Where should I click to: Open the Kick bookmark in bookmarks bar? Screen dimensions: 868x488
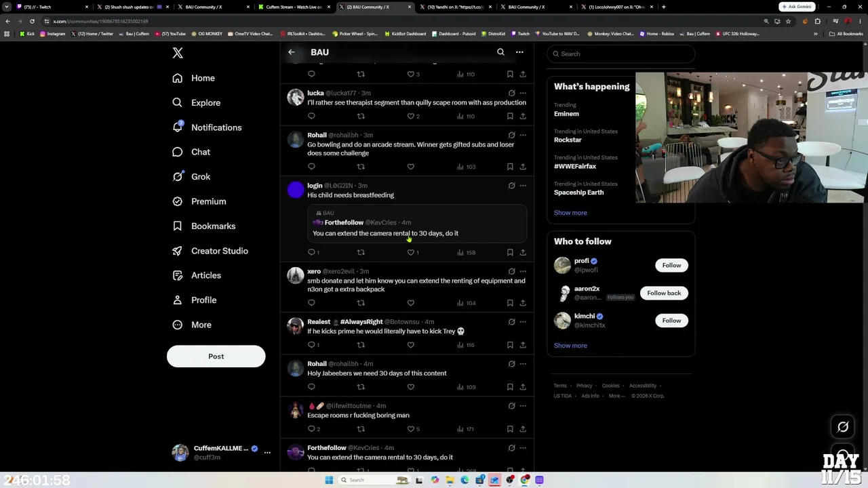click(27, 34)
